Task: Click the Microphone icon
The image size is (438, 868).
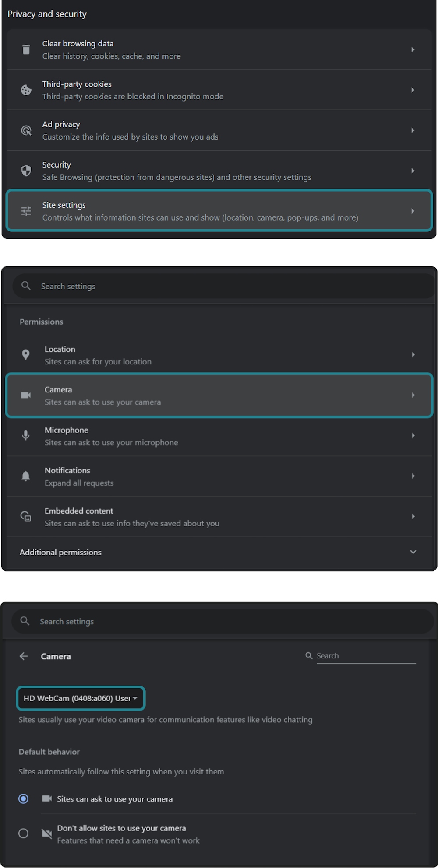Action: tap(26, 435)
